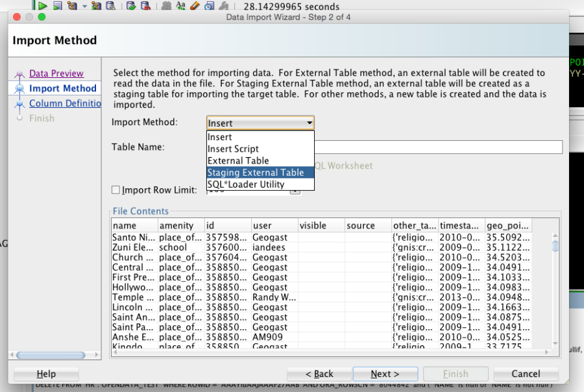
Task: Click the amenity column header
Action: click(182, 225)
